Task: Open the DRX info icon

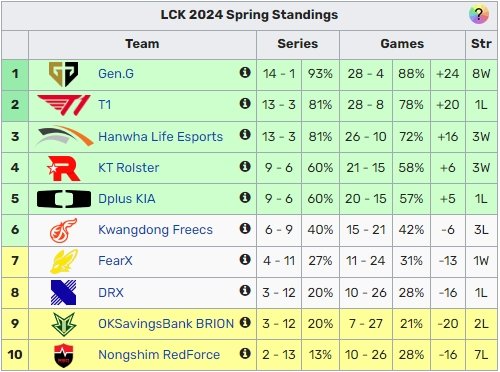Action: [x=245, y=290]
